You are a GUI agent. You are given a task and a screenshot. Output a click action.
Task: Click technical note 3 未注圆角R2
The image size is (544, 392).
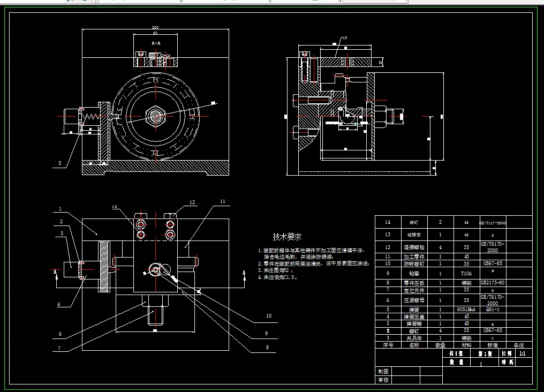pyautogui.click(x=276, y=270)
